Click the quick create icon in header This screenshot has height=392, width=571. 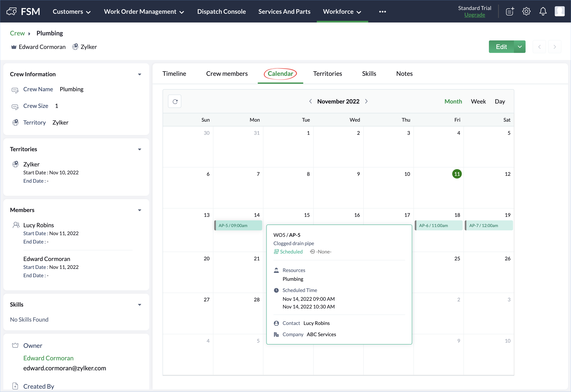(510, 11)
